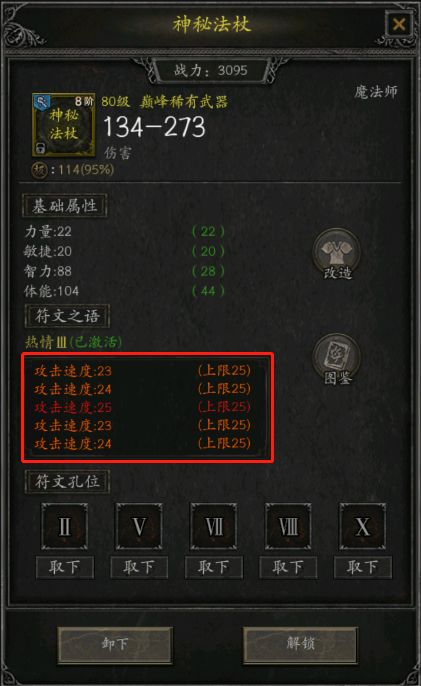Select the rune slot marked II

[64, 526]
